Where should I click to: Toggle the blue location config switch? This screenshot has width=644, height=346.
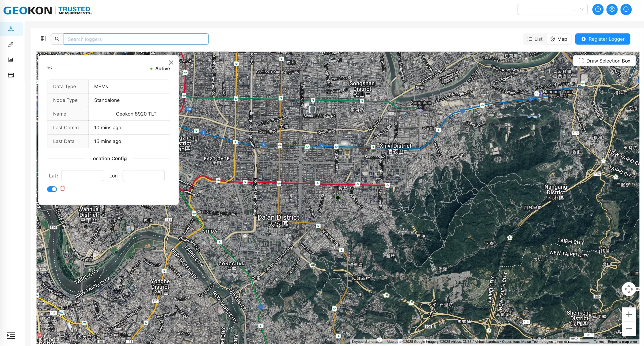[52, 189]
